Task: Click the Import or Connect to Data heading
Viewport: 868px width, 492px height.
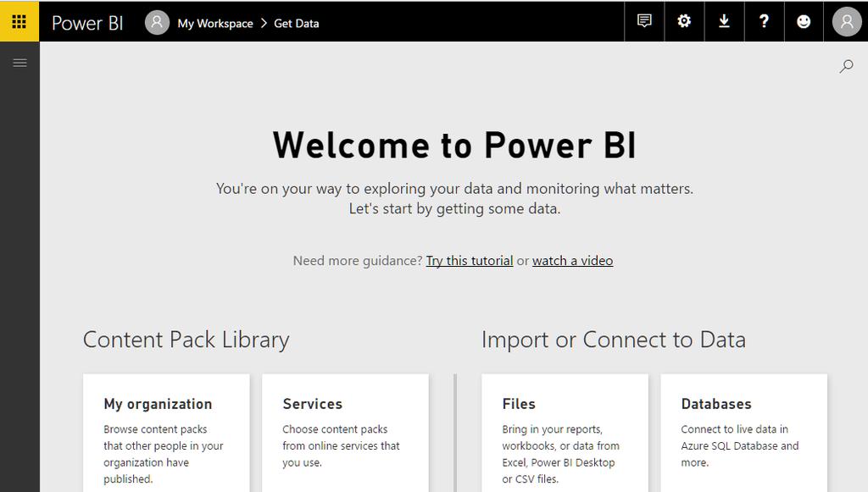Action: click(614, 340)
